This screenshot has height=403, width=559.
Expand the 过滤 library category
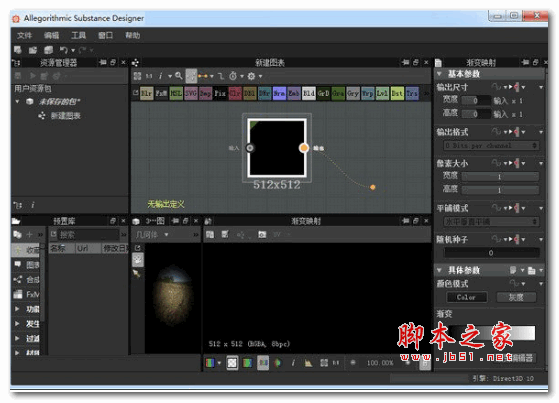[17, 338]
